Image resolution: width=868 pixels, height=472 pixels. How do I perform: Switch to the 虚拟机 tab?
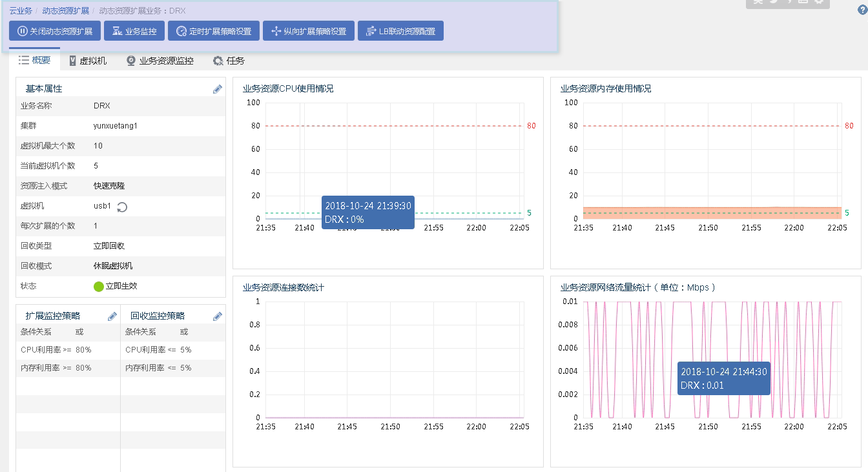(88, 61)
